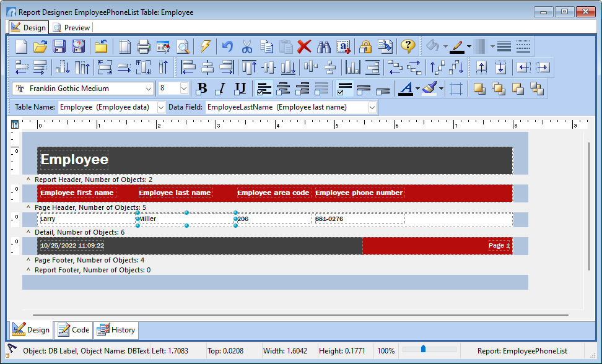Image resolution: width=602 pixels, height=364 pixels.
Task: Toggle Underline formatting
Action: (240, 89)
